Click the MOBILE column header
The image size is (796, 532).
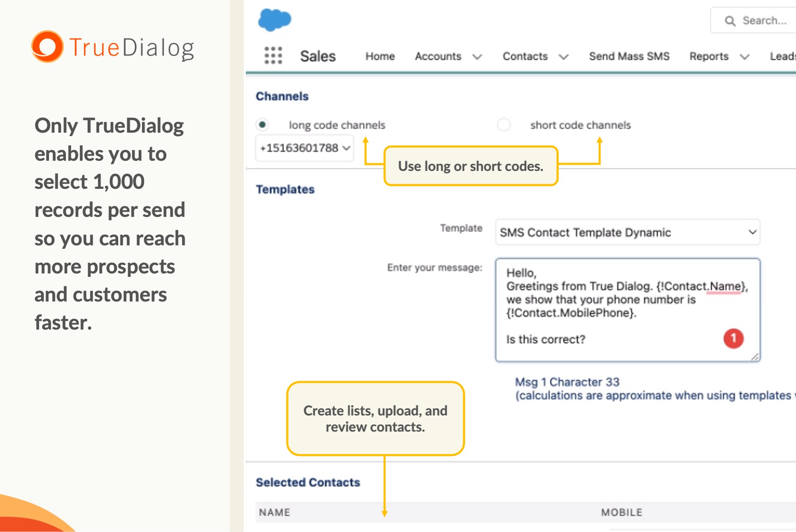point(622,512)
